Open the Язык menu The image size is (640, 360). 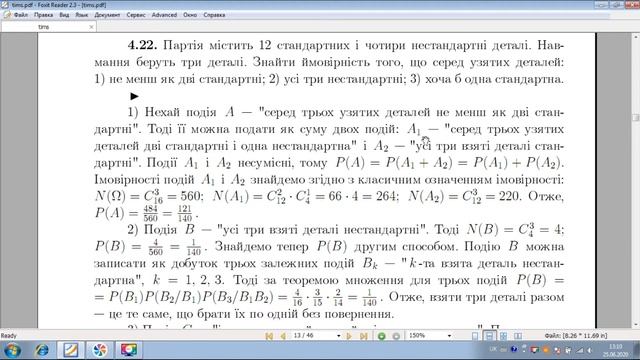[x=82, y=15]
